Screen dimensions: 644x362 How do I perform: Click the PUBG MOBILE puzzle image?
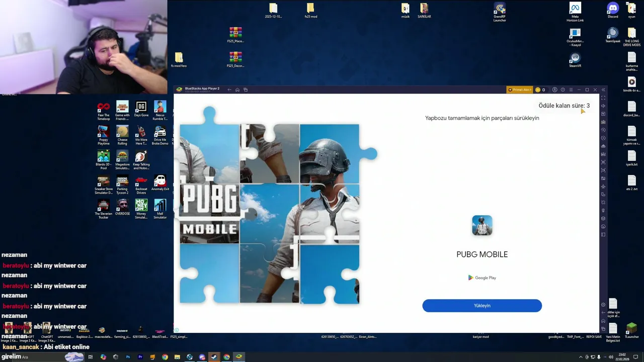click(x=269, y=214)
